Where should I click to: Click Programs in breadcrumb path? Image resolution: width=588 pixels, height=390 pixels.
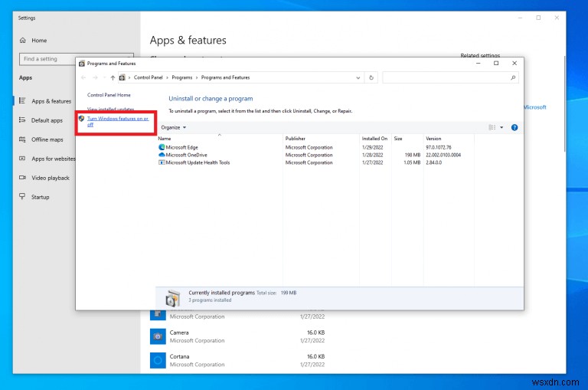point(182,77)
